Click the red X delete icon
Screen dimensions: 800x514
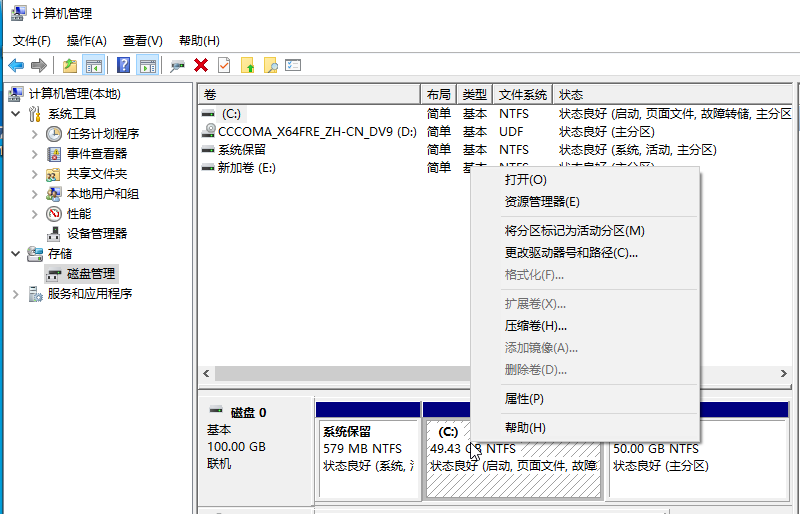point(201,65)
